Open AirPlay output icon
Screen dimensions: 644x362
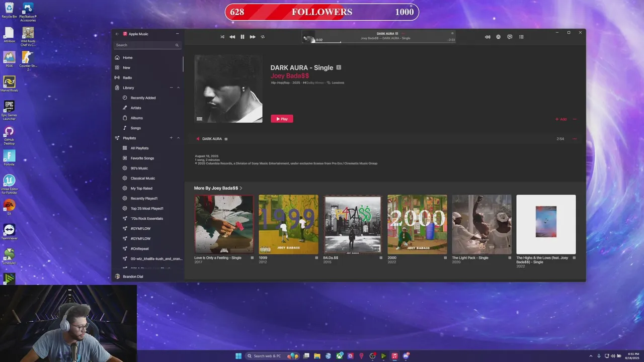click(498, 37)
